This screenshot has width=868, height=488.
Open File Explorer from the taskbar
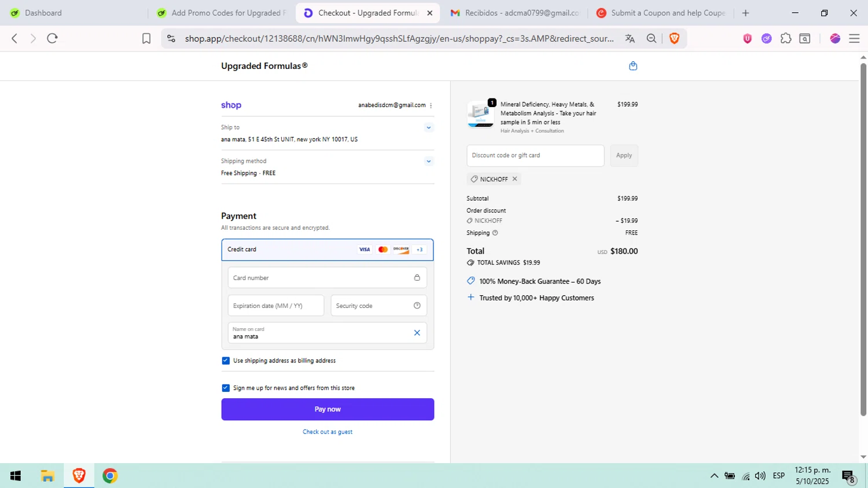pyautogui.click(x=47, y=476)
